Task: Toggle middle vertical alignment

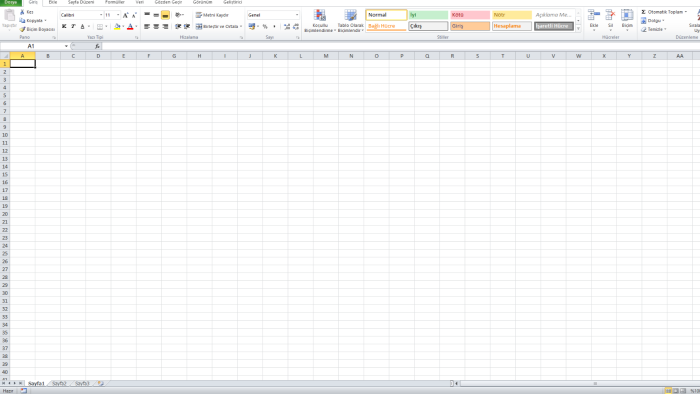Action: pos(156,15)
